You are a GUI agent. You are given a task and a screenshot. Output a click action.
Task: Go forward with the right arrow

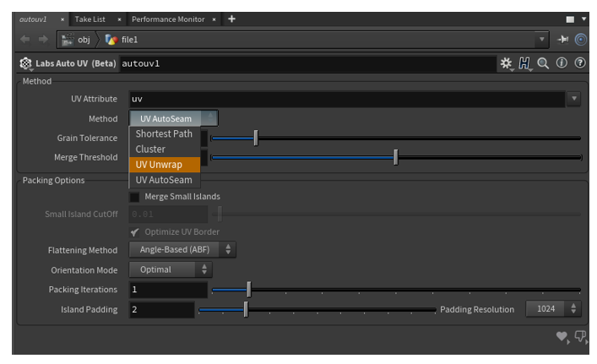43,39
